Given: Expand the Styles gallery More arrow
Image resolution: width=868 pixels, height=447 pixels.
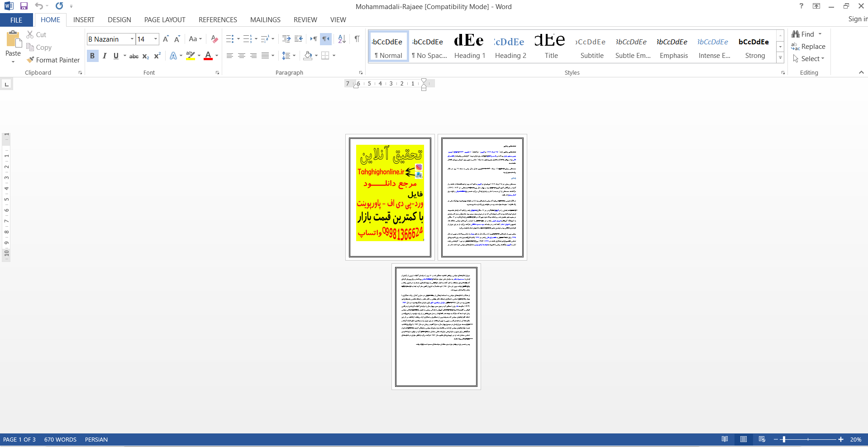Looking at the screenshot, I should 780,58.
